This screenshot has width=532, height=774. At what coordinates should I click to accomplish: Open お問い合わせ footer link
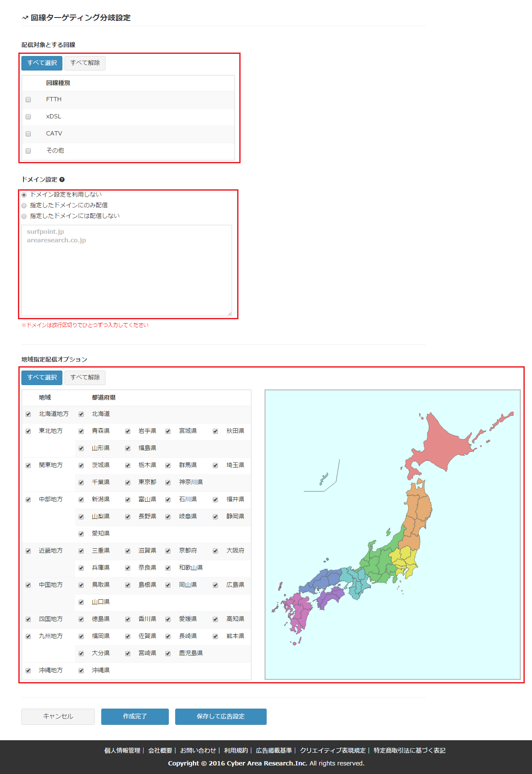(198, 750)
